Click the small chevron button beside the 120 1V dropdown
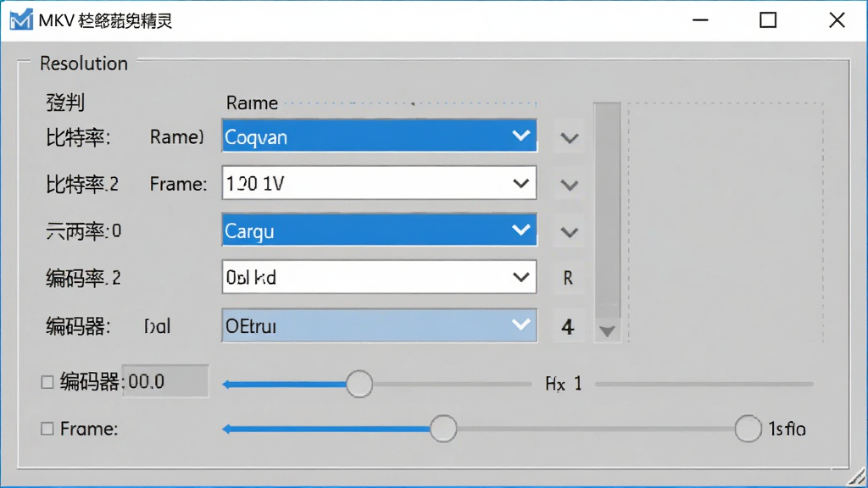The height and width of the screenshot is (488, 868). pos(569,184)
